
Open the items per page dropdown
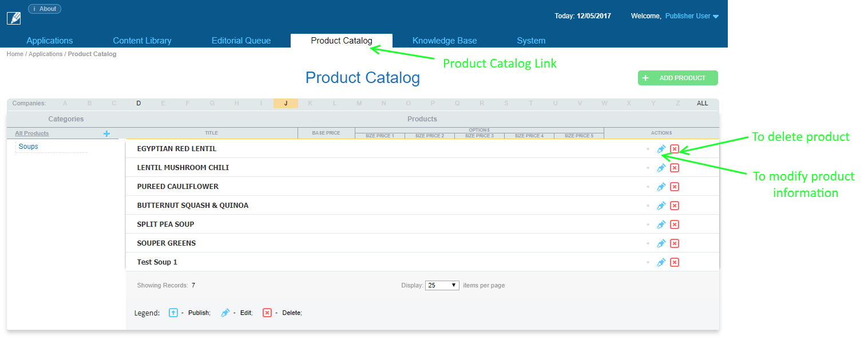(442, 285)
